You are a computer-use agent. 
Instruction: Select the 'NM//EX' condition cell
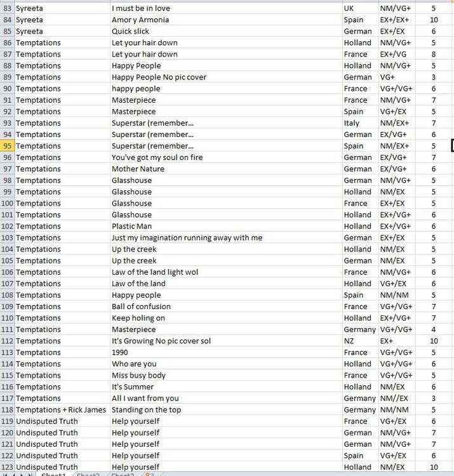(x=397, y=399)
